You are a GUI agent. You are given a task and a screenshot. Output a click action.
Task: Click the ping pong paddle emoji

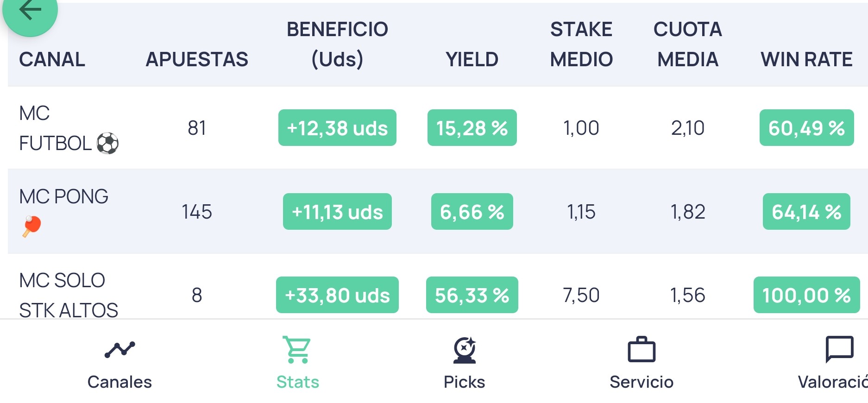pyautogui.click(x=31, y=226)
